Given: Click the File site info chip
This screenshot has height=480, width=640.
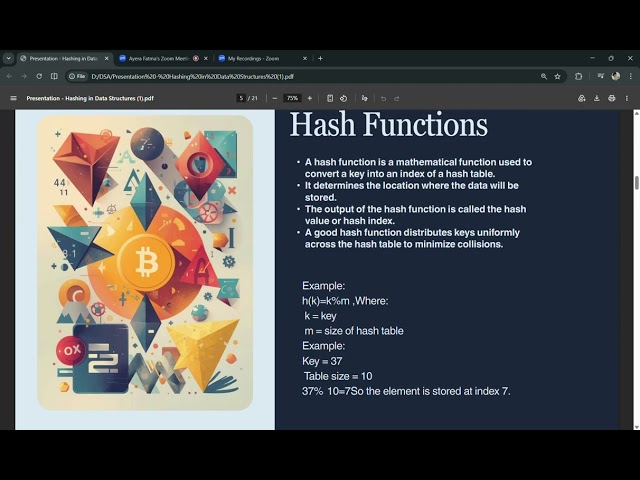Looking at the screenshot, I should click(x=77, y=76).
